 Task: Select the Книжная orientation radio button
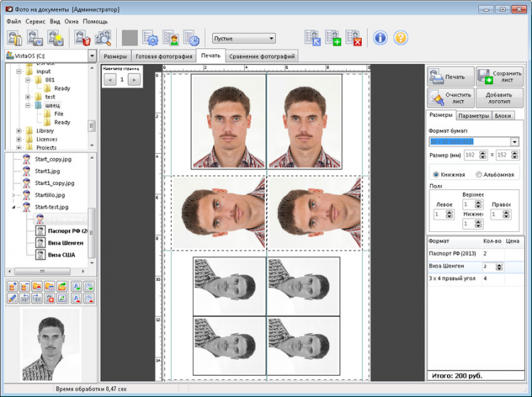pyautogui.click(x=436, y=174)
